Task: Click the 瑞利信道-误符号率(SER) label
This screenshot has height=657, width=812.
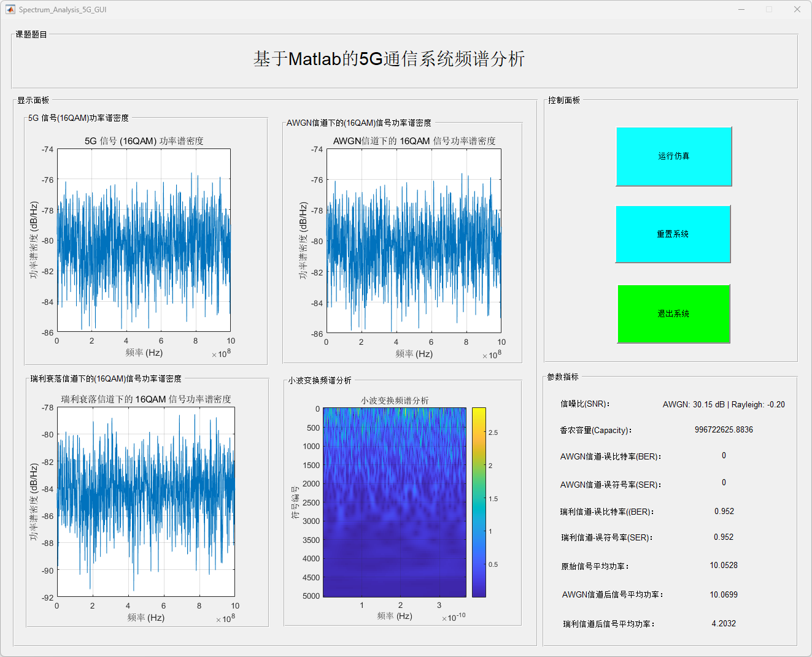Action: (606, 538)
